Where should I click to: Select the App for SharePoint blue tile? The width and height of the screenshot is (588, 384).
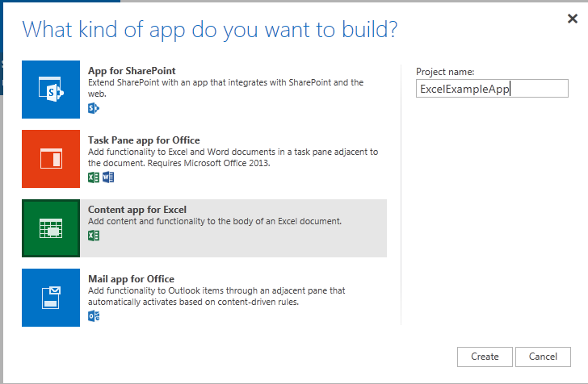tap(51, 90)
